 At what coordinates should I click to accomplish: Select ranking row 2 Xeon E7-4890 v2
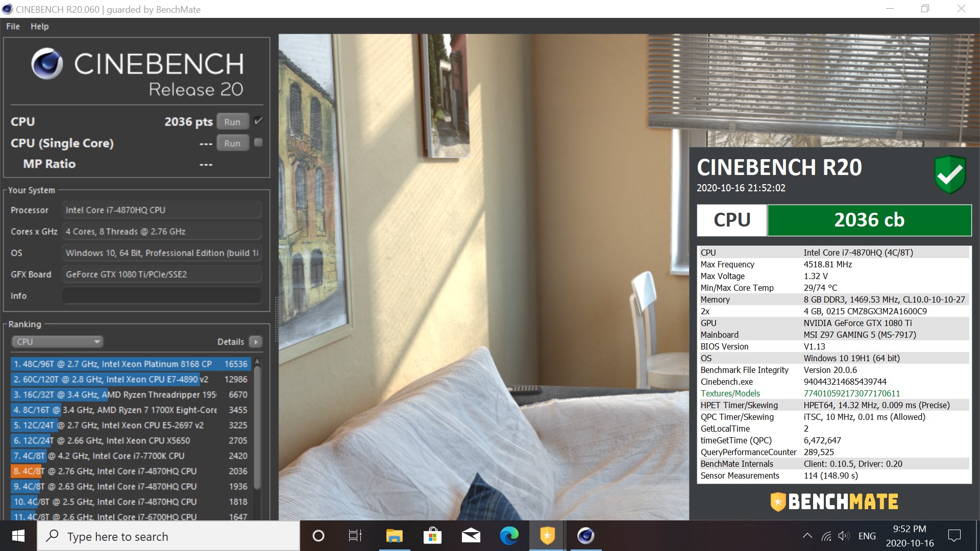(131, 379)
